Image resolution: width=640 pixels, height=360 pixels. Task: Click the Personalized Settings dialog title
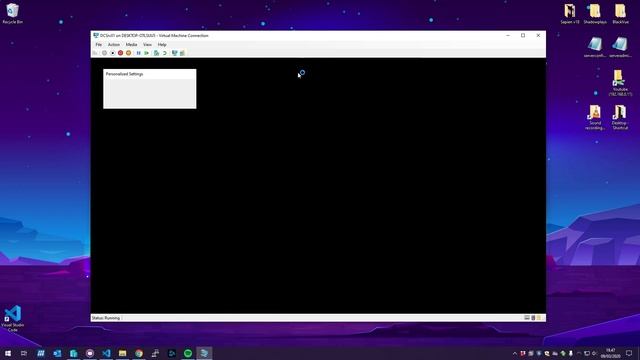[x=124, y=74]
